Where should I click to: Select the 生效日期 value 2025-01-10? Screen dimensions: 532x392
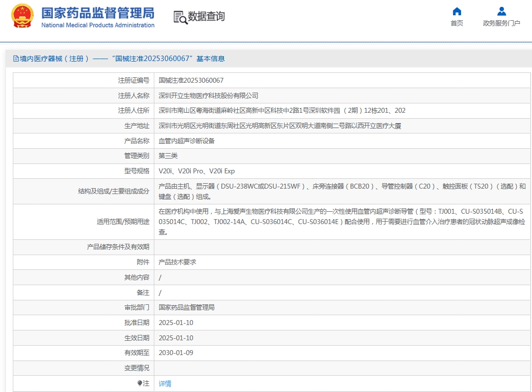coord(176,338)
